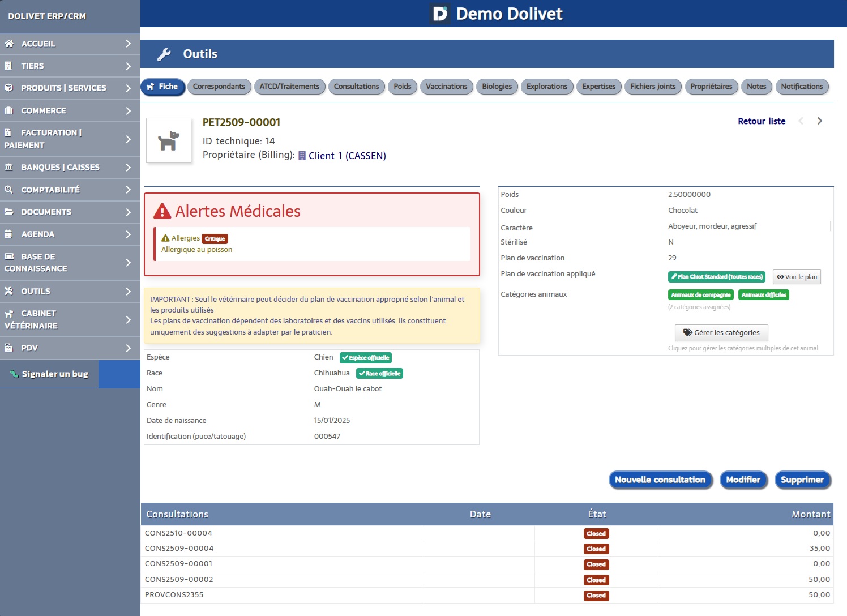
Task: Click the folder icon beside Documents
Action: point(9,212)
